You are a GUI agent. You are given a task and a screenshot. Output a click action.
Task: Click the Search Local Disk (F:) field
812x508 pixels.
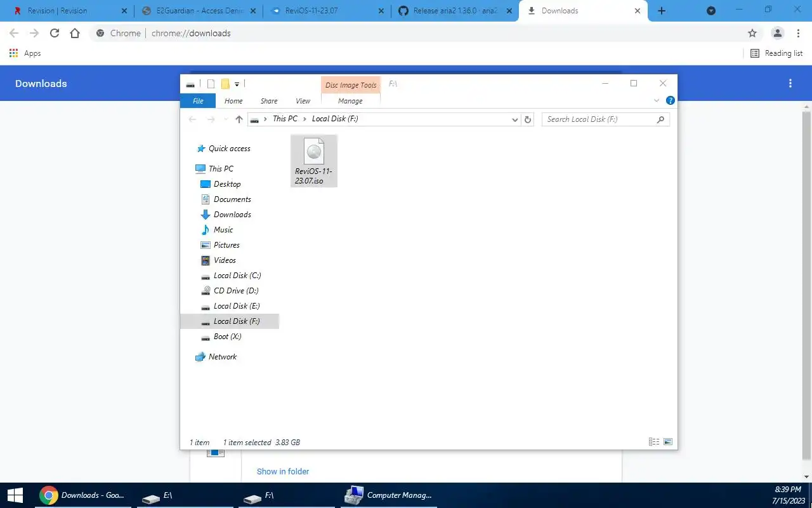pos(606,119)
